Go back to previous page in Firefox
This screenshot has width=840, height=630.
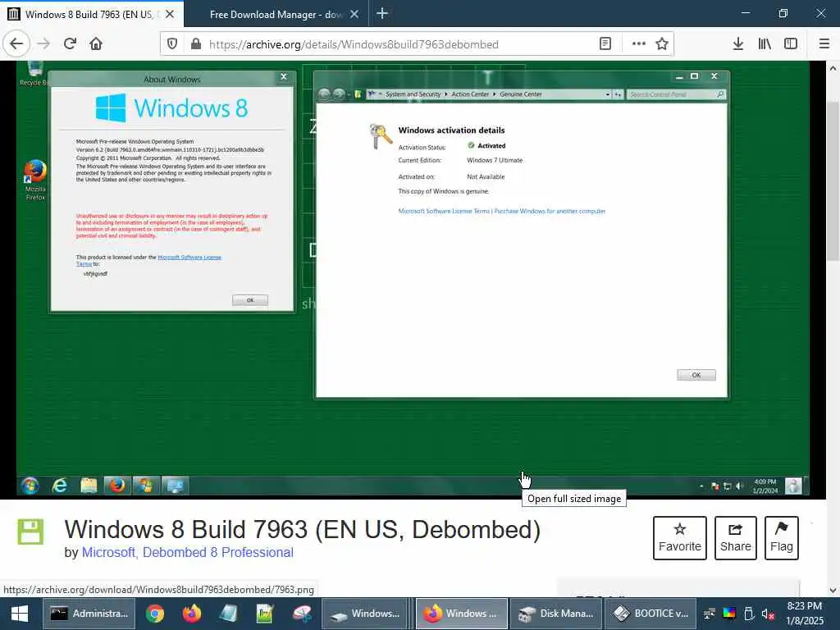point(16,44)
